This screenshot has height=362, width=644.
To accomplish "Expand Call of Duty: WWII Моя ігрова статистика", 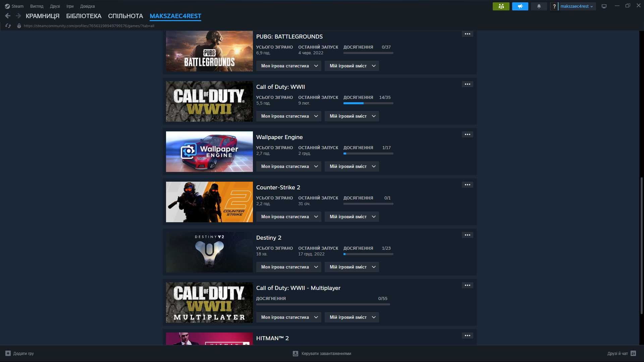I will pyautogui.click(x=289, y=116).
